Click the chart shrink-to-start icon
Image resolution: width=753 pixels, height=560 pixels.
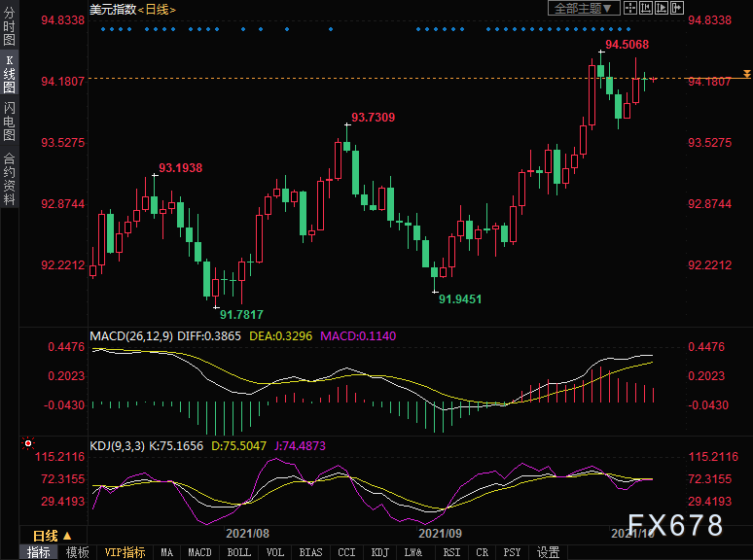coord(645,8)
